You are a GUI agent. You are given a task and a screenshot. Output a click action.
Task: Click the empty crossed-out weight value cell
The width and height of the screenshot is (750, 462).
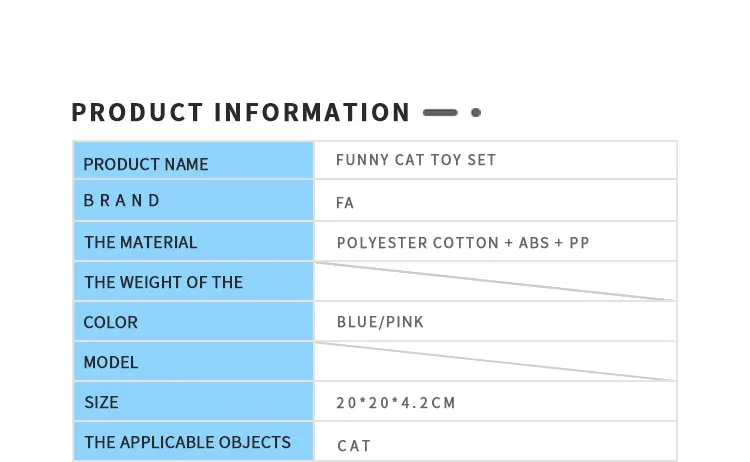[x=495, y=281]
